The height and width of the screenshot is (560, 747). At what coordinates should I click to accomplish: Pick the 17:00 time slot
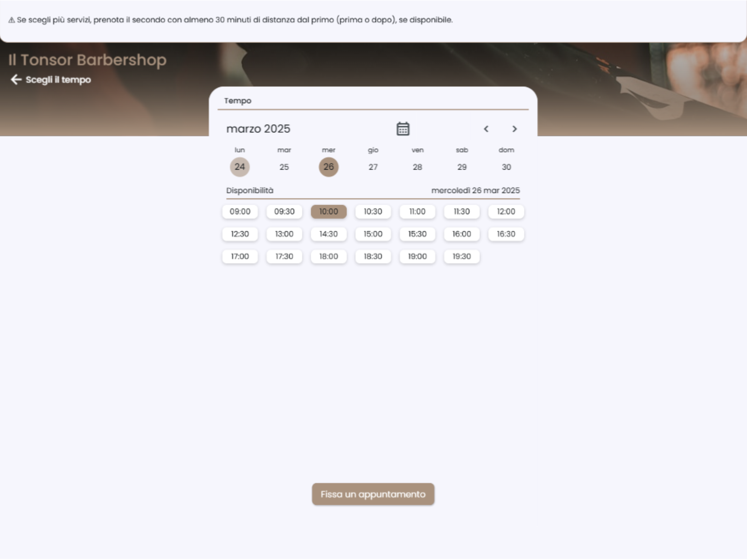(x=240, y=256)
